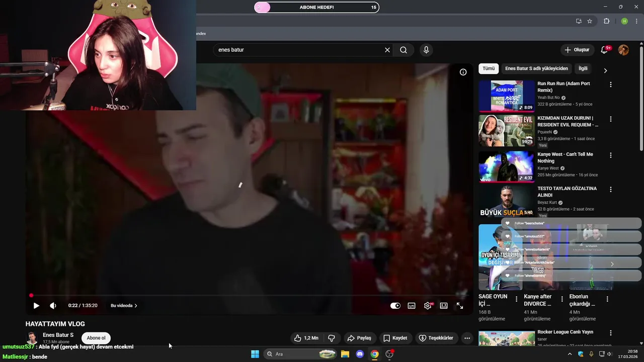
Task: Open options for Ebon'un çıkardığı video
Action: pyautogui.click(x=607, y=299)
